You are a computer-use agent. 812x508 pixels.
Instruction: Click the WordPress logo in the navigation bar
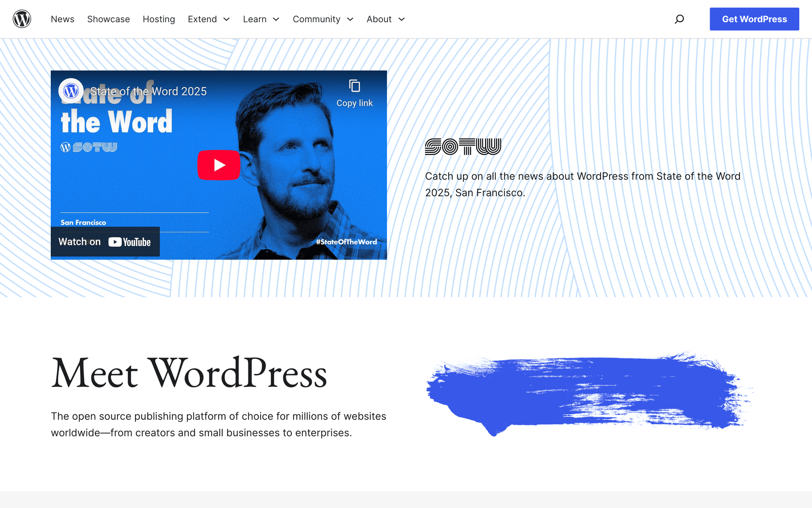22,19
